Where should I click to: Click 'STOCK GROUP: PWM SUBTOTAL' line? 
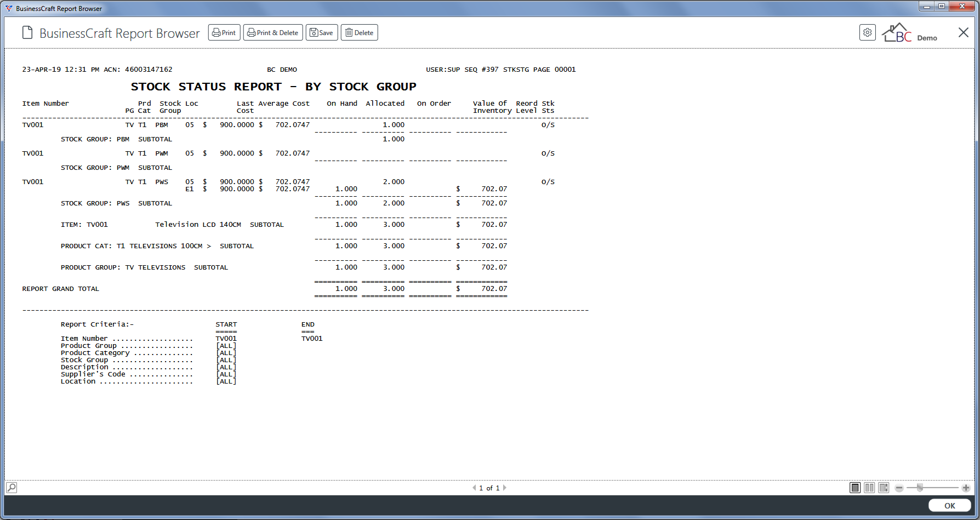(x=116, y=168)
